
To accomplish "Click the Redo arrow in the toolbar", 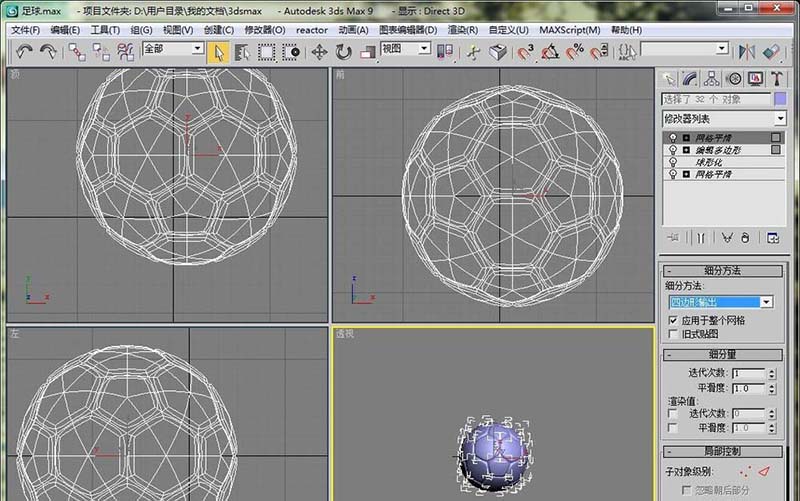I will click(x=48, y=52).
